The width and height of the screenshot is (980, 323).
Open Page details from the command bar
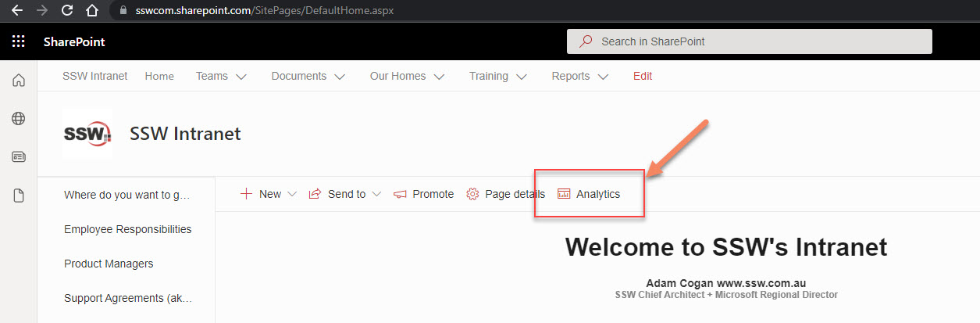(x=505, y=194)
